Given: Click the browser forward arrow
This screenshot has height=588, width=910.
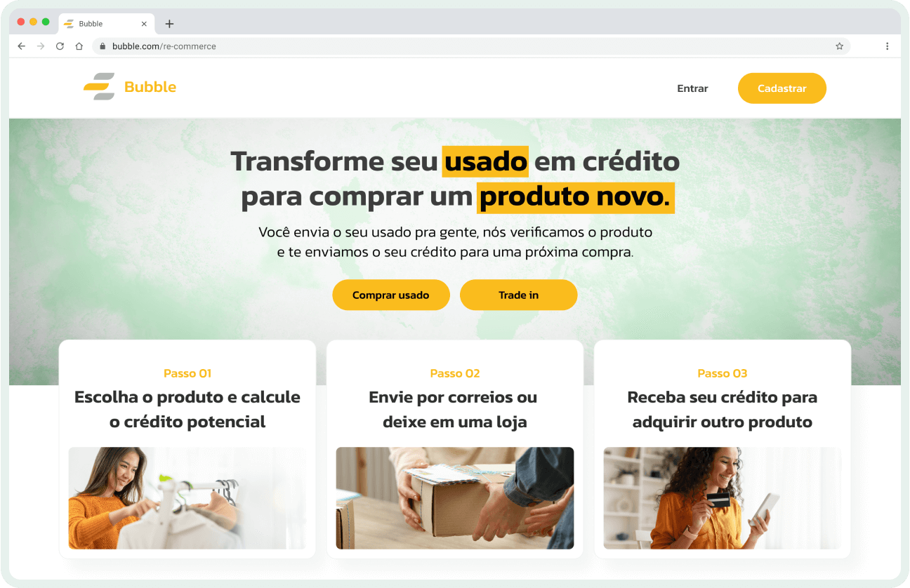Looking at the screenshot, I should (41, 46).
